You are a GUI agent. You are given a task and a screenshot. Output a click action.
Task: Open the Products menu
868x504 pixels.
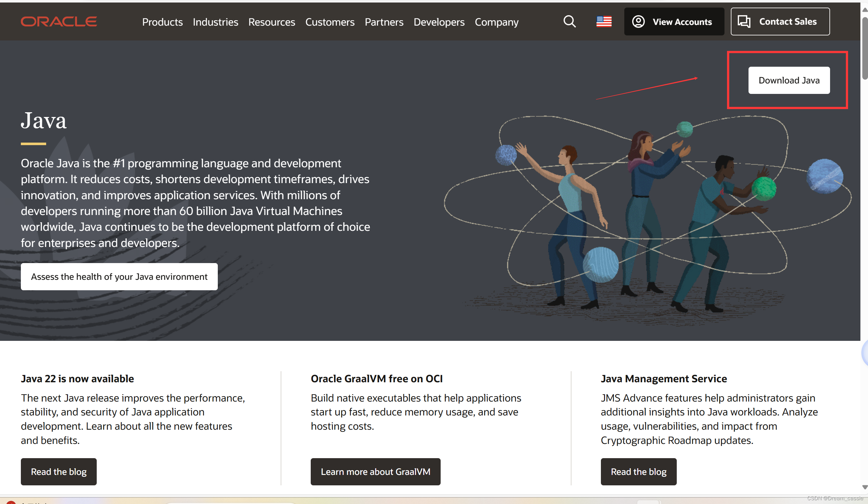click(x=162, y=22)
